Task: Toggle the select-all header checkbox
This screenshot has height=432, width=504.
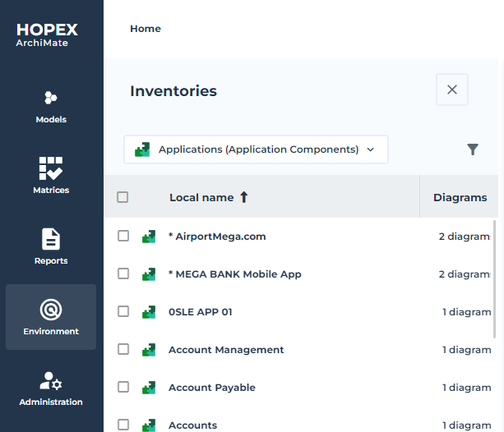Action: pyautogui.click(x=123, y=197)
